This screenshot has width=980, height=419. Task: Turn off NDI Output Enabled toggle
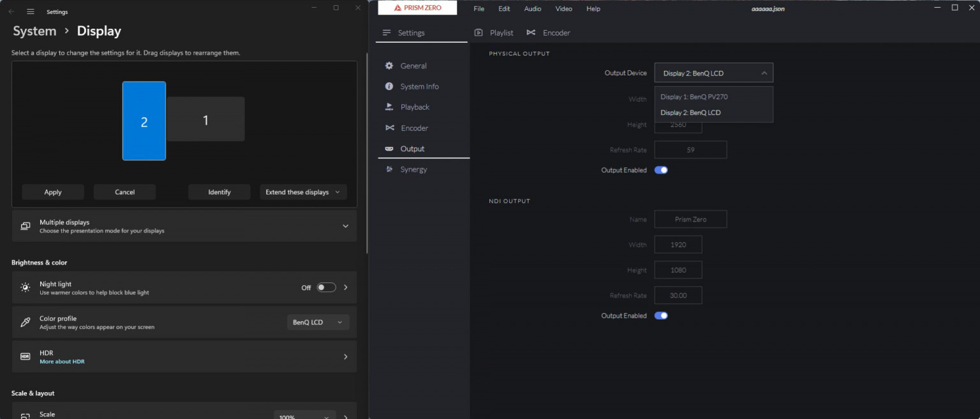(661, 316)
